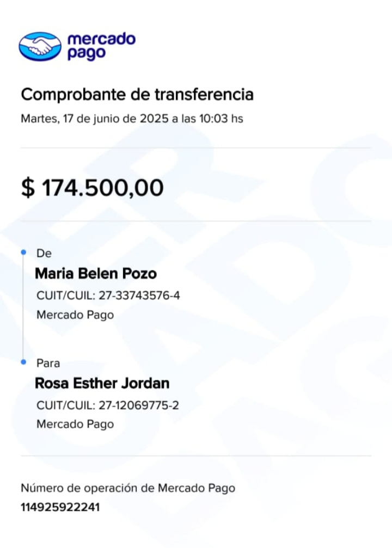
Task: Select operation number 114925922241
Action: tap(60, 508)
